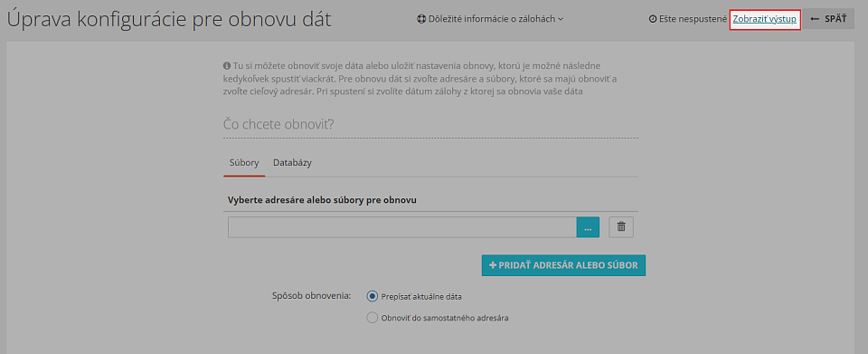Click the lifebuoy icon near backup info
This screenshot has width=868, height=354.
coord(421,19)
